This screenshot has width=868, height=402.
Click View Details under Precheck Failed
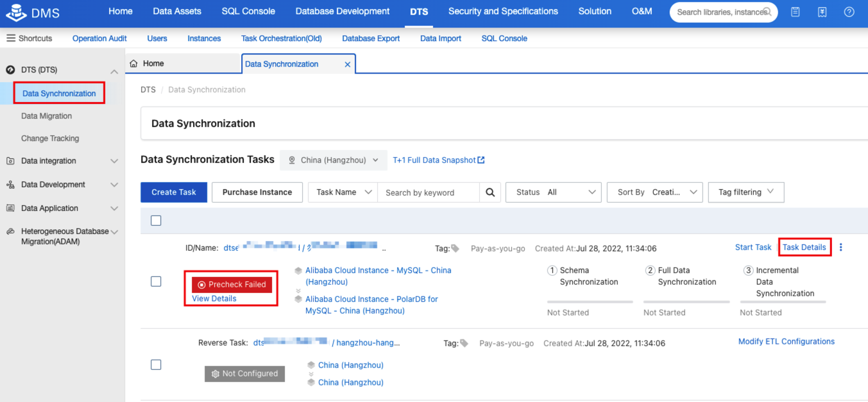pos(214,299)
